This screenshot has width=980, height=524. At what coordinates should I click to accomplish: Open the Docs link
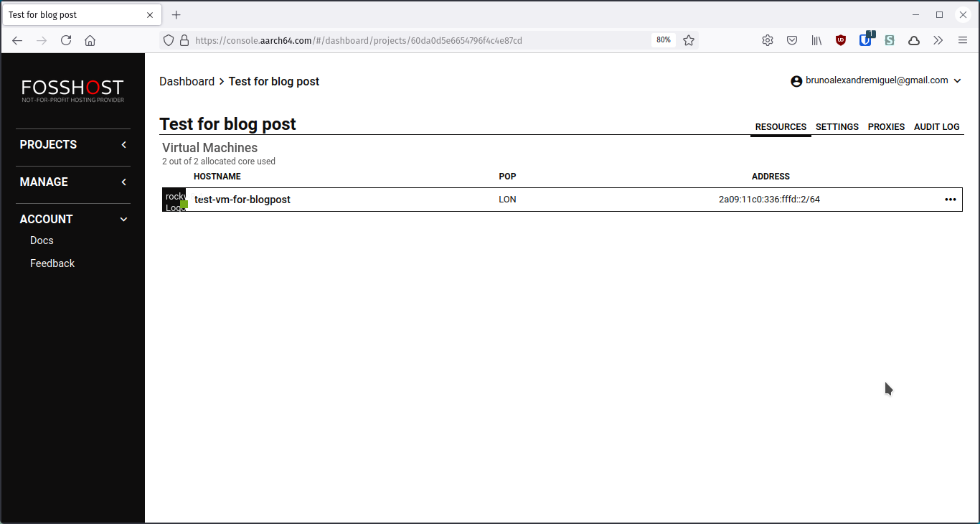click(x=42, y=240)
